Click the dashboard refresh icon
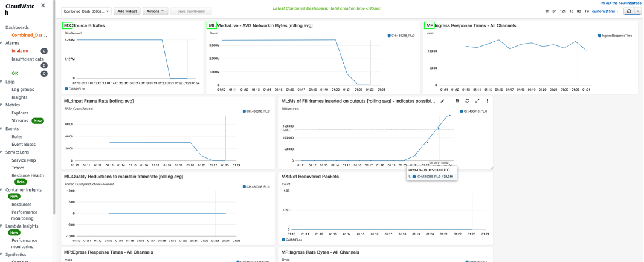 pyautogui.click(x=630, y=11)
